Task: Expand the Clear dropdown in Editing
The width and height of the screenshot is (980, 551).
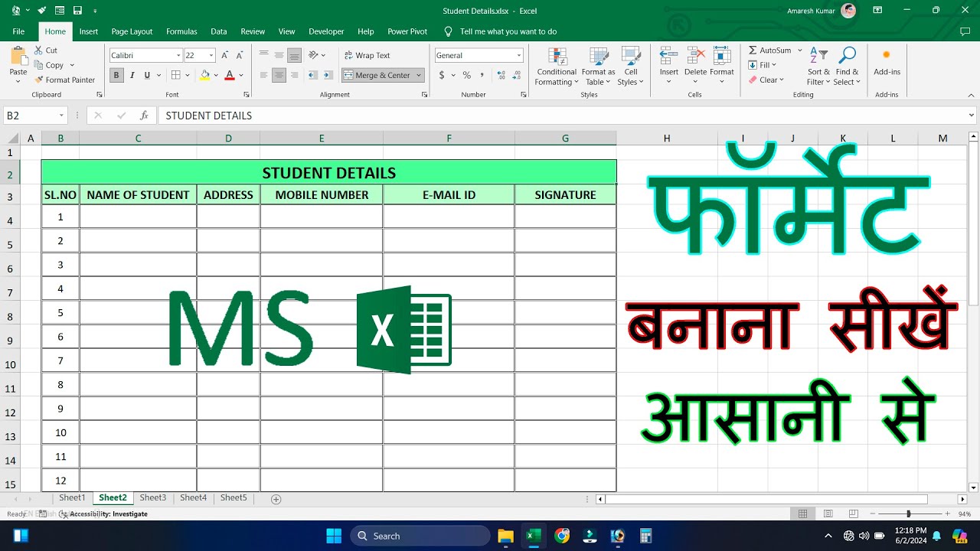Action: pyautogui.click(x=781, y=80)
